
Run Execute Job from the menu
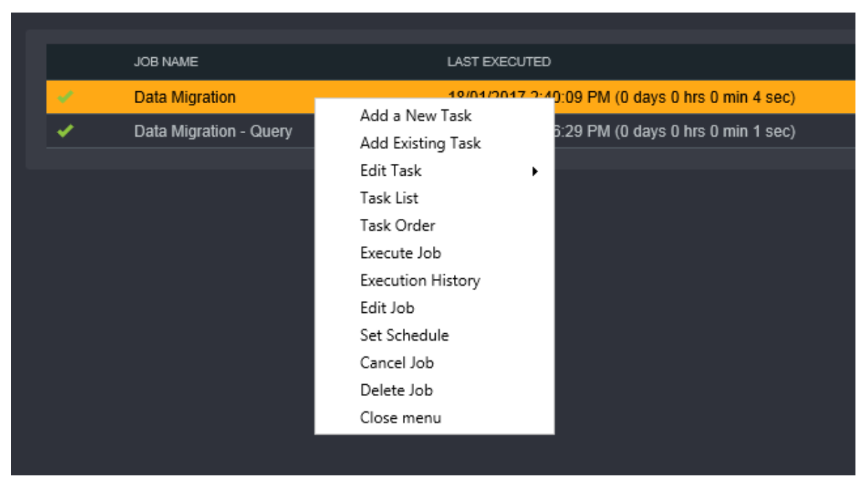(x=401, y=253)
